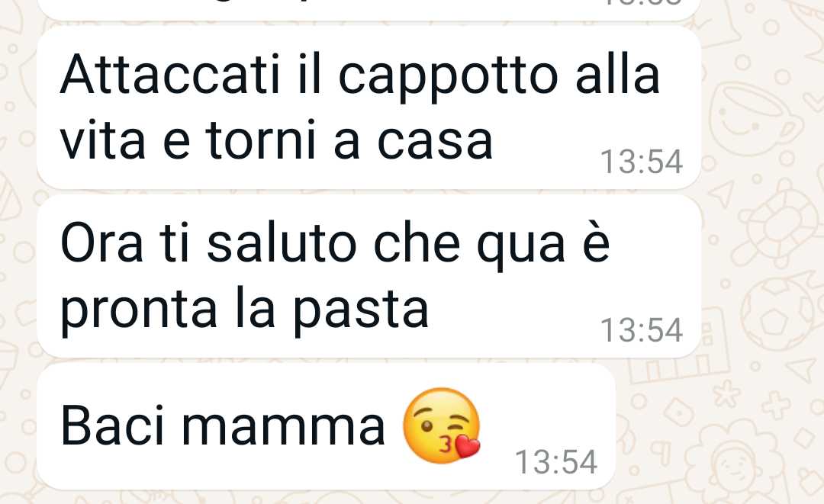
Task: Click the 'Attaccati il cappotto' message bubble
Action: point(369,108)
